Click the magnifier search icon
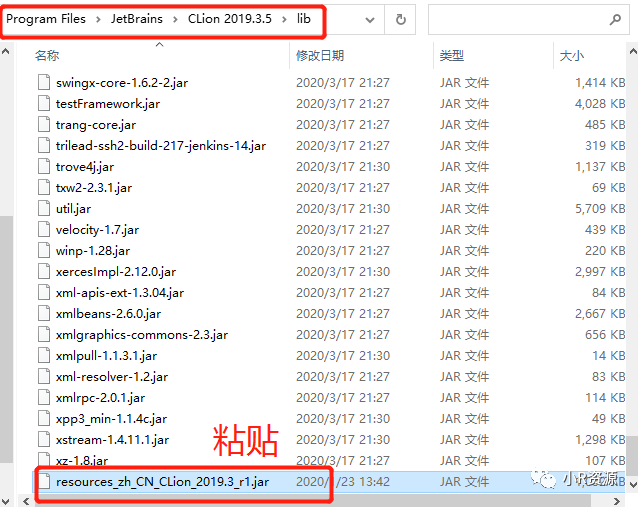Viewport: 638px width, 507px height. 615,19
